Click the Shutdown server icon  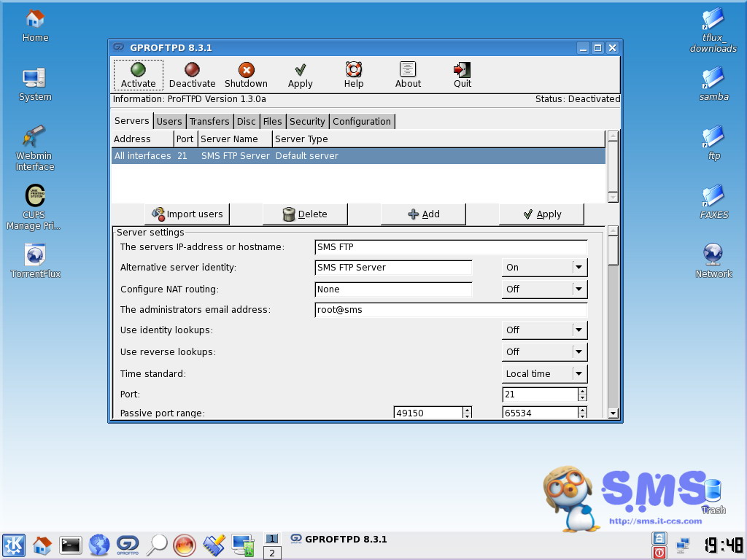[x=246, y=74]
